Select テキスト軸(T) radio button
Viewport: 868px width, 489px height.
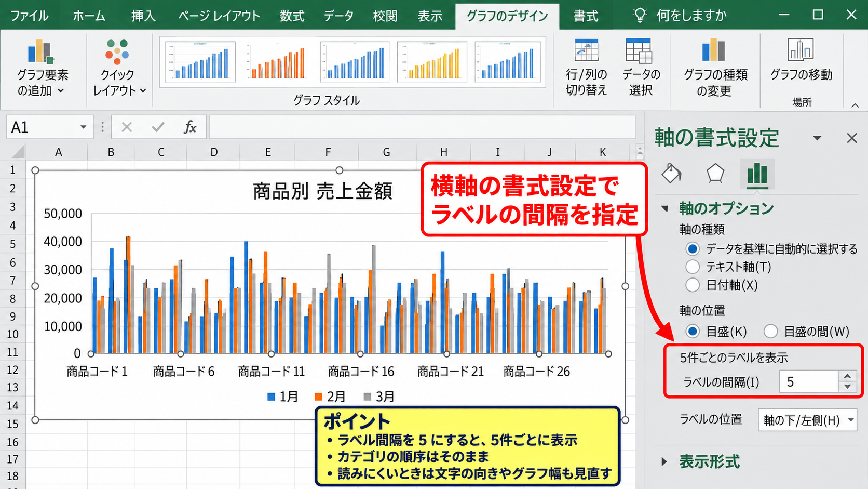click(693, 267)
